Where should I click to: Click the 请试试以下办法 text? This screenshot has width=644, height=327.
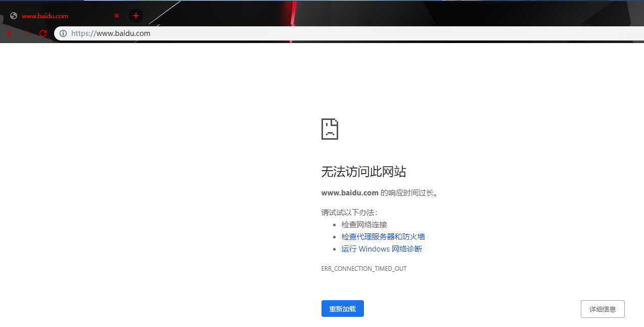[x=349, y=213]
